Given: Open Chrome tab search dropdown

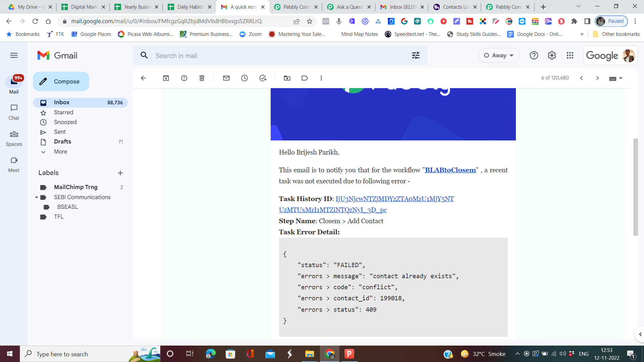Looking at the screenshot, I should pyautogui.click(x=578, y=6).
